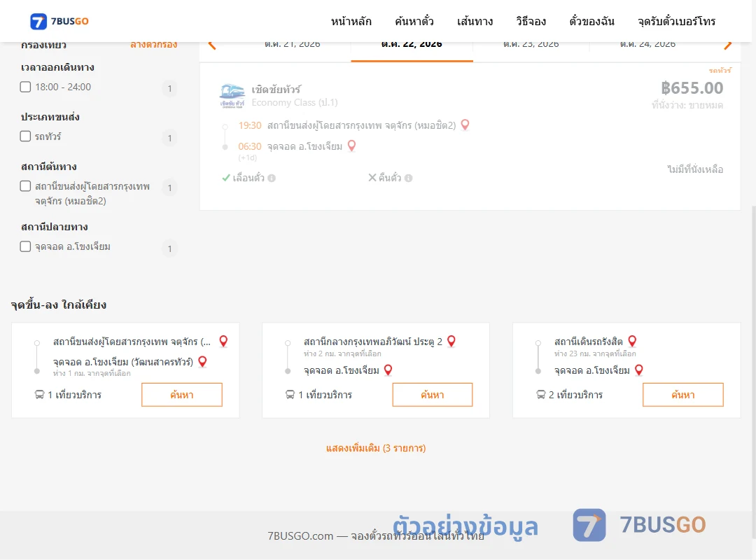Open จุดรับตั๋วเบอร์โทร navigation item
This screenshot has height=560, width=756.
(x=676, y=21)
